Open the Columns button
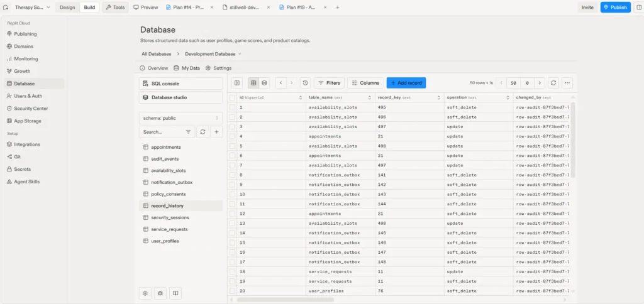The height and width of the screenshot is (304, 644). point(365,83)
